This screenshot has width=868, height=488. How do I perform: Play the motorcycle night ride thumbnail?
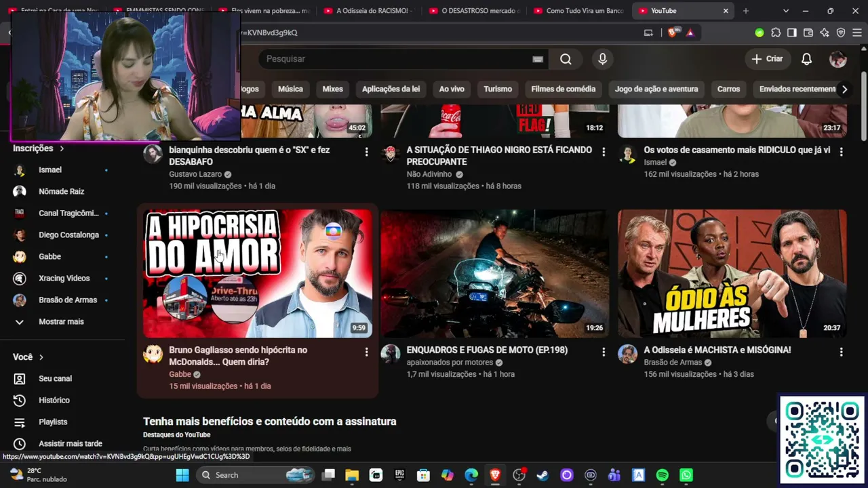pyautogui.click(x=495, y=273)
